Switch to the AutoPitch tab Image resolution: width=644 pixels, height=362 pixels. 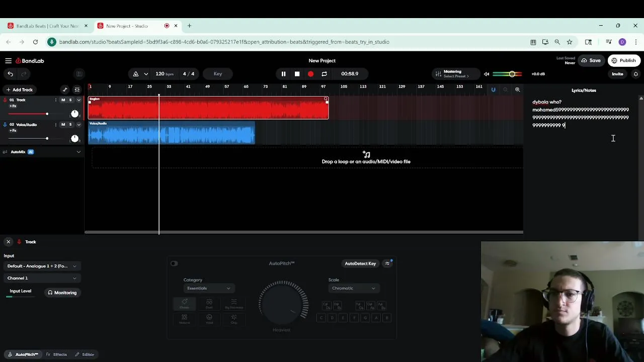(22, 354)
